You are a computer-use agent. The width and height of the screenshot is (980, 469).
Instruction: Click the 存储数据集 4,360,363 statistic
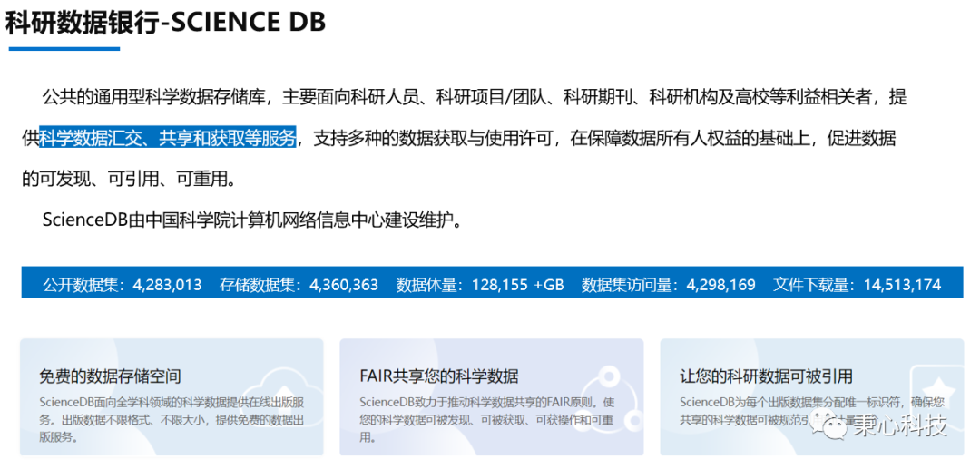(x=299, y=284)
